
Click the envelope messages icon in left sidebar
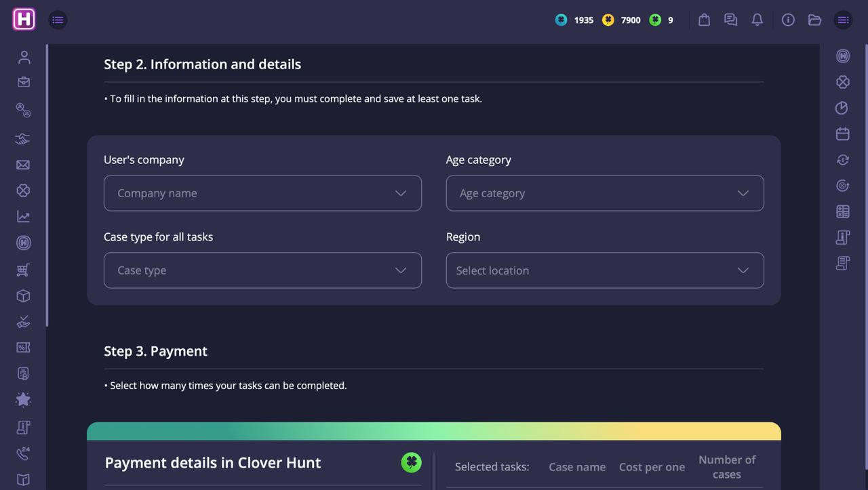click(23, 164)
